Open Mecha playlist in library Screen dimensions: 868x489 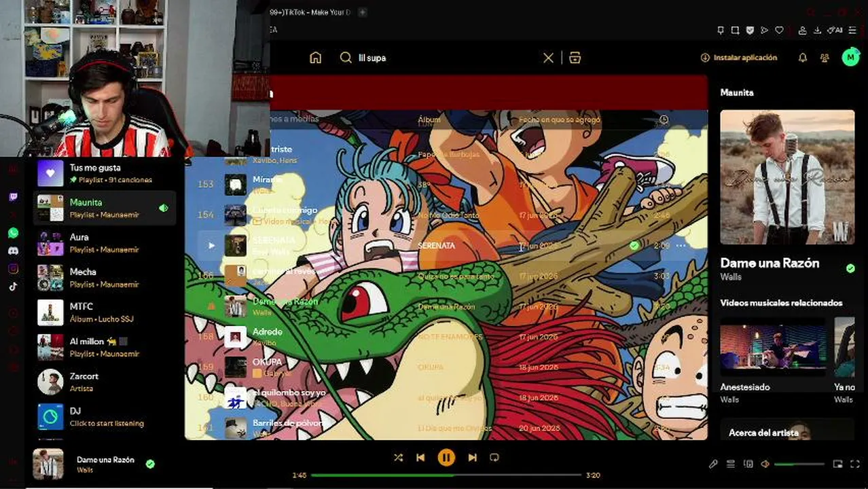coord(106,278)
